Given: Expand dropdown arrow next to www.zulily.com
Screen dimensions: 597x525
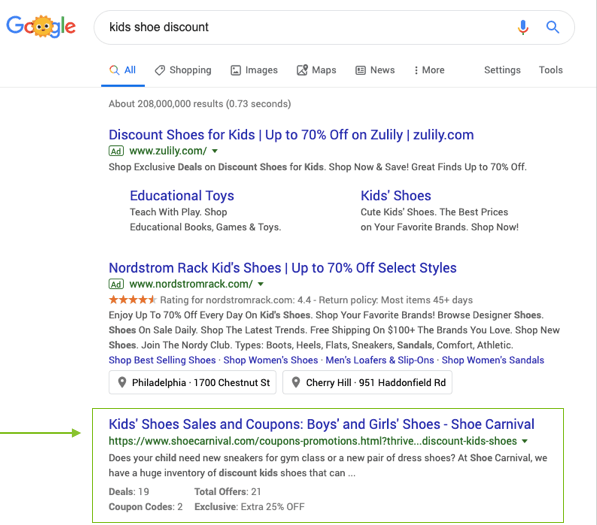Looking at the screenshot, I should tap(215, 151).
